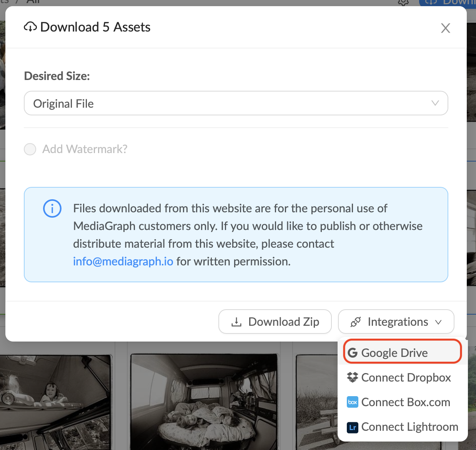Click the blue info circle icon

52,209
